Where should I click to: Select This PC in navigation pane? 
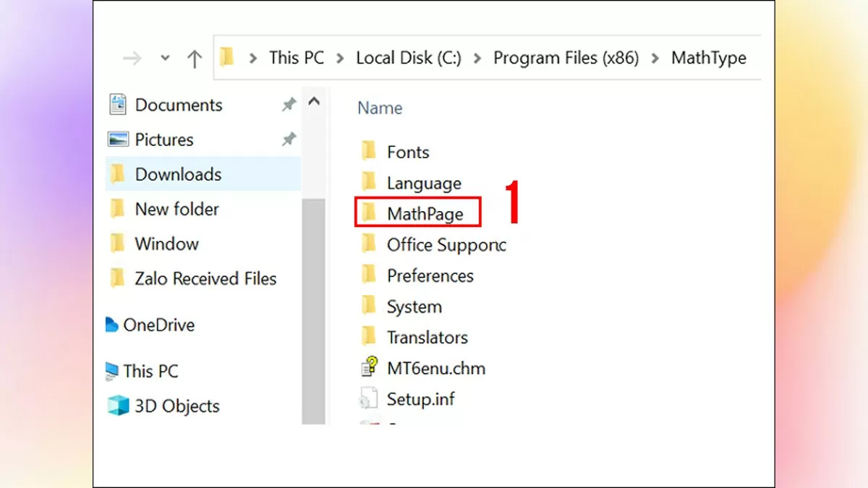pos(150,371)
